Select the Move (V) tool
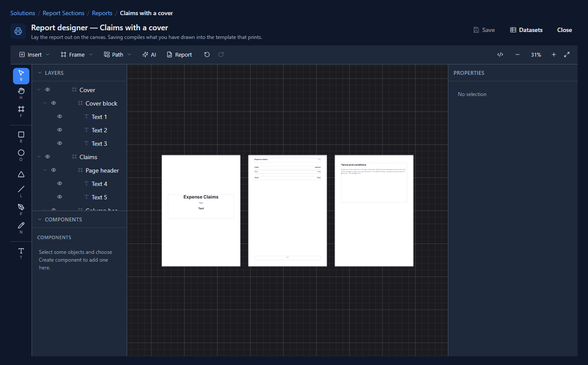Image resolution: width=588 pixels, height=365 pixels. [21, 76]
